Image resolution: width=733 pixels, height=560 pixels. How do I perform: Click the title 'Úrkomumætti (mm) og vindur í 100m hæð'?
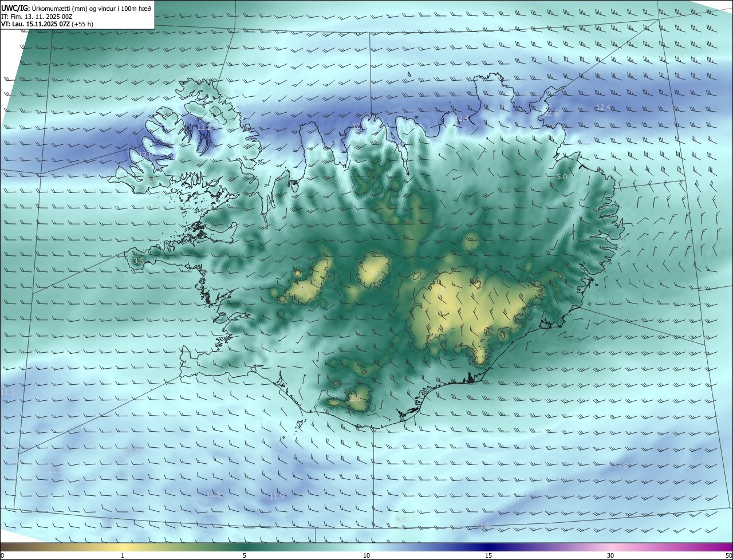coord(92,7)
